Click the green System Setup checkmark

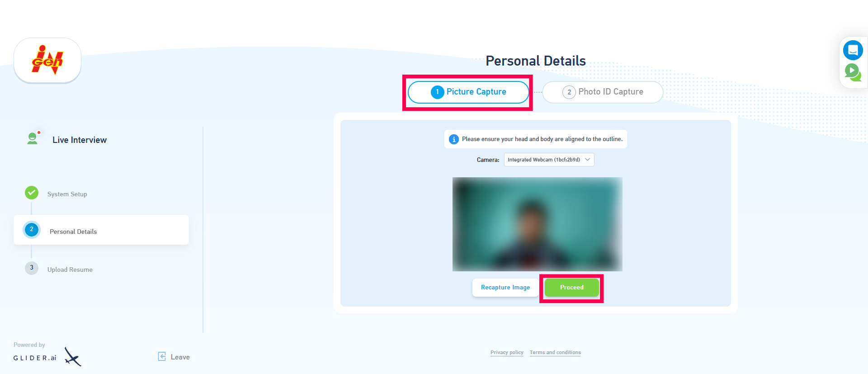32,193
